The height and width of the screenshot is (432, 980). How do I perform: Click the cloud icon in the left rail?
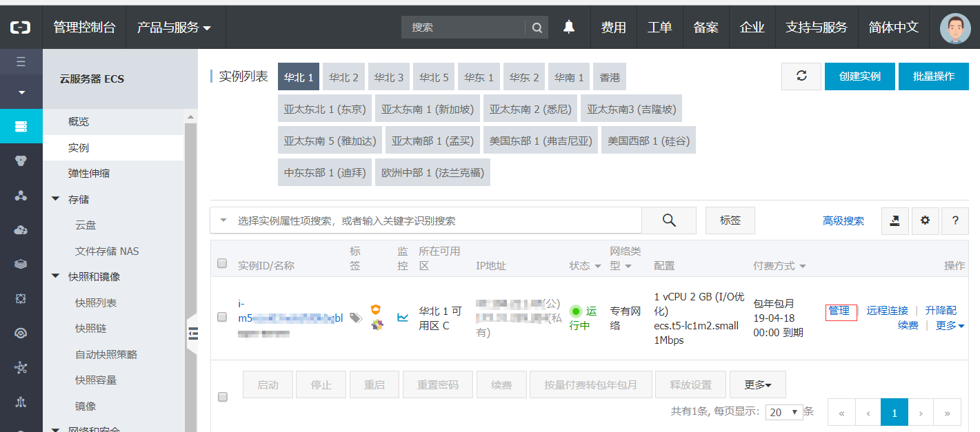pos(21,229)
